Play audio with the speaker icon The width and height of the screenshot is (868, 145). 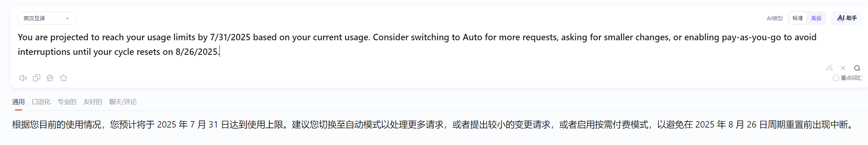pos(23,78)
